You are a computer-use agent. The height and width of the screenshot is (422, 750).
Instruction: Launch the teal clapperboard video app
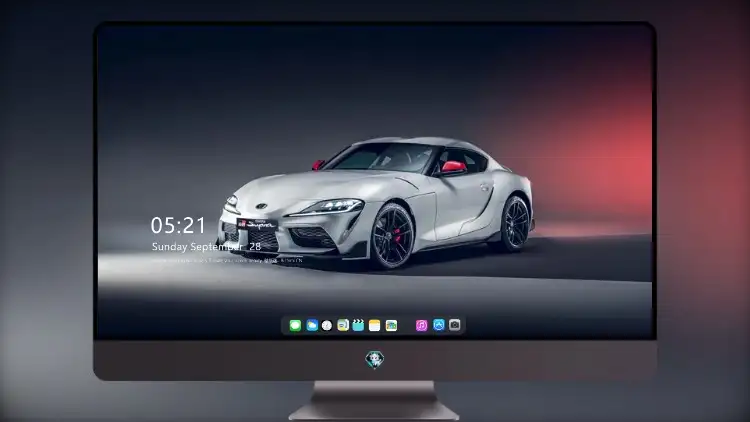click(x=358, y=325)
